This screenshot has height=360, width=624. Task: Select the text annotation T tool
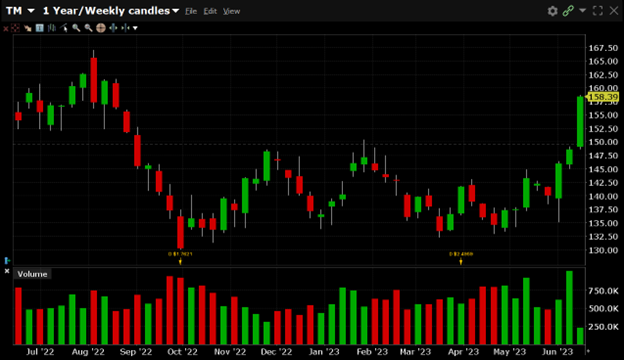(39, 28)
